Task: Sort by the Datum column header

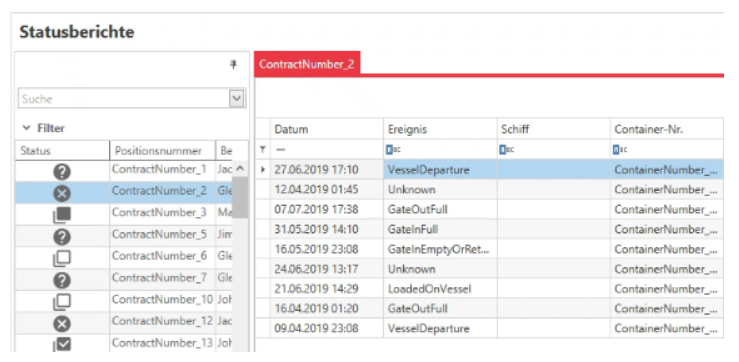Action: [x=327, y=129]
